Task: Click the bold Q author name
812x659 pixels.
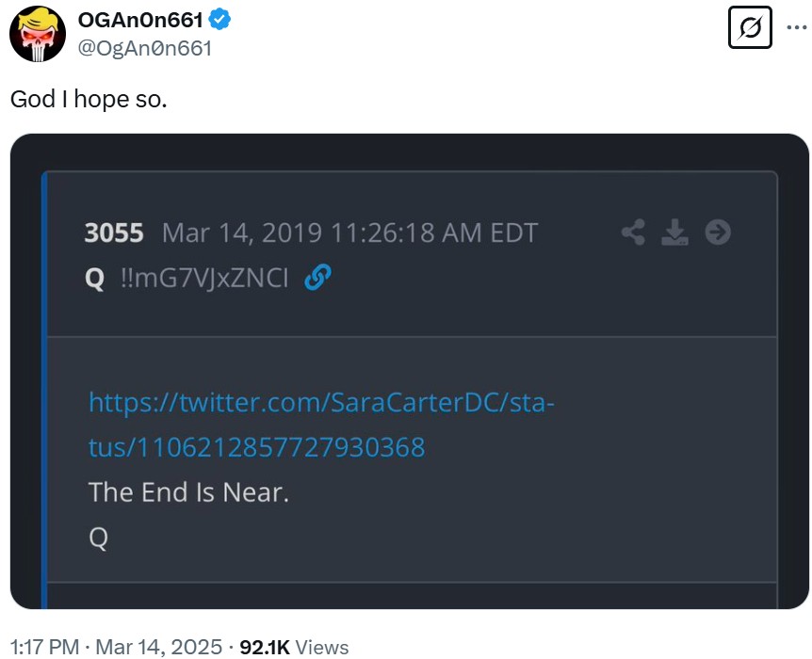Action: click(95, 279)
